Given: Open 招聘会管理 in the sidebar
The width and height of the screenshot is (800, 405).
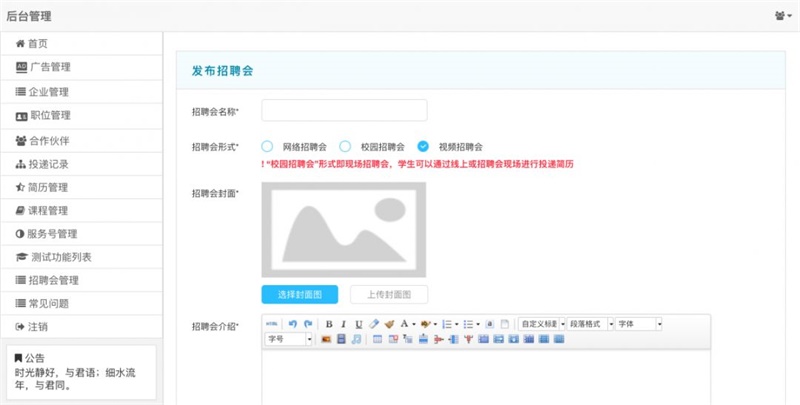Looking at the screenshot, I should coord(54,280).
